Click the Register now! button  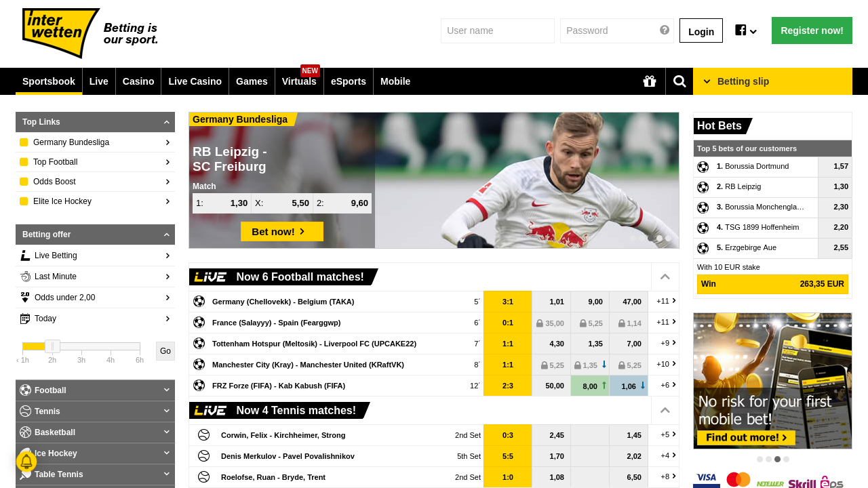click(812, 30)
